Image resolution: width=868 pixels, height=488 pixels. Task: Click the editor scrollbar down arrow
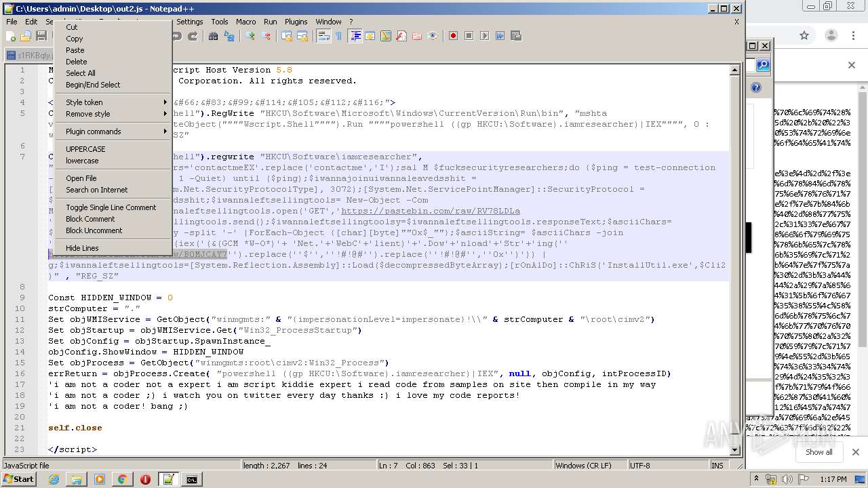[x=734, y=450]
